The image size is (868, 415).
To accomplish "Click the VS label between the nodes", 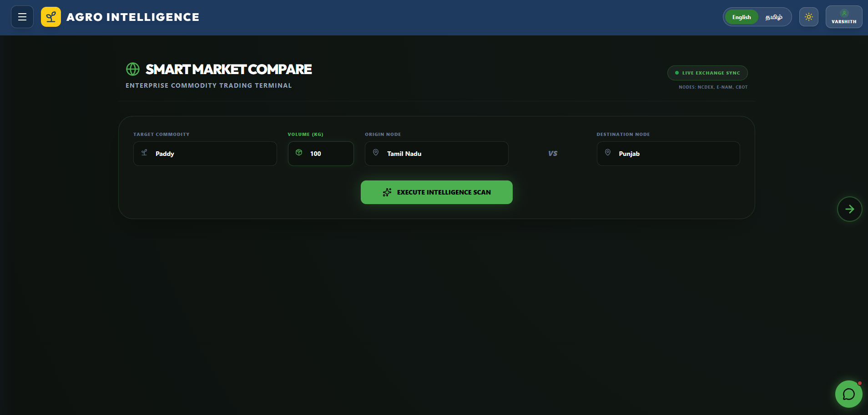I will 553,154.
